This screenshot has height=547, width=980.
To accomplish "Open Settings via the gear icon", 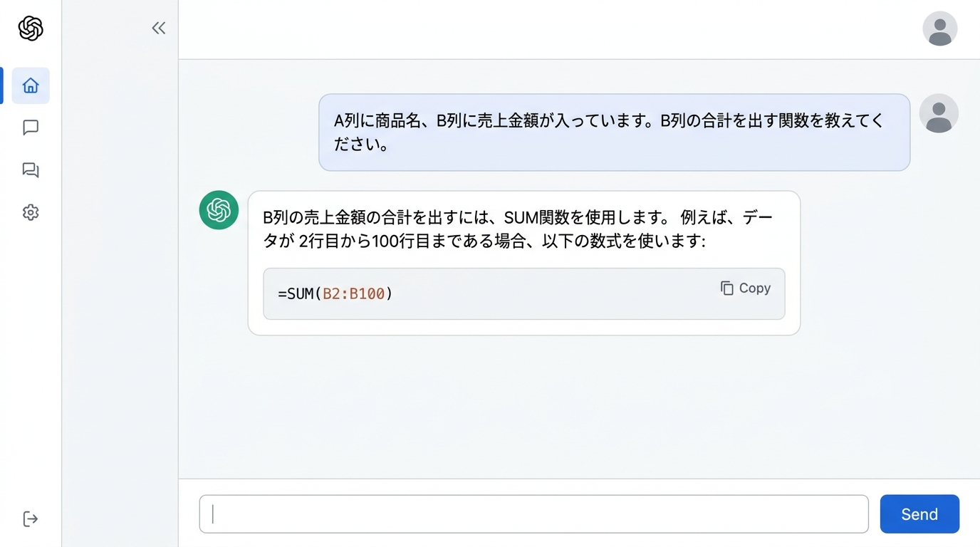I will (x=31, y=212).
